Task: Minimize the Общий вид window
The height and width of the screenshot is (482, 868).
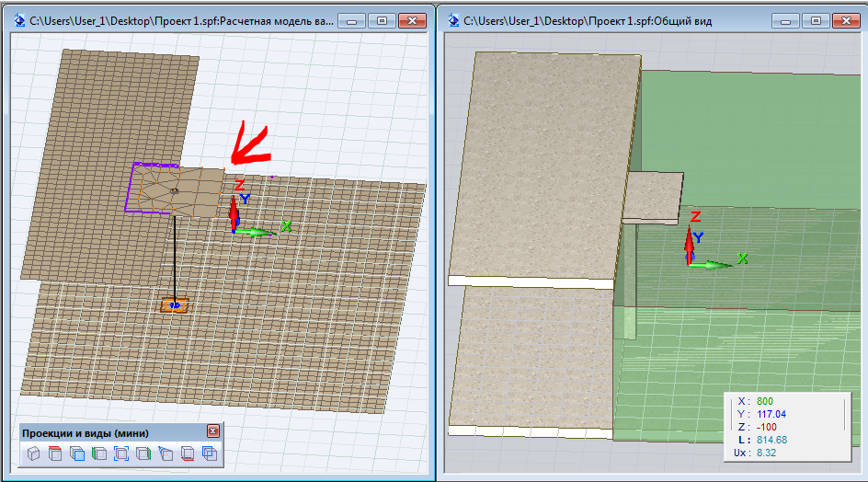Action: (786, 19)
